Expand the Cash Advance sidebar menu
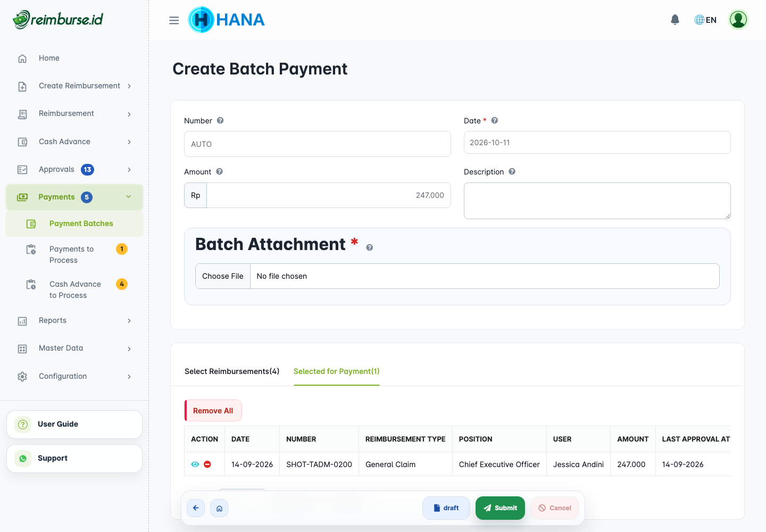The height and width of the screenshot is (532, 766). coord(74,142)
